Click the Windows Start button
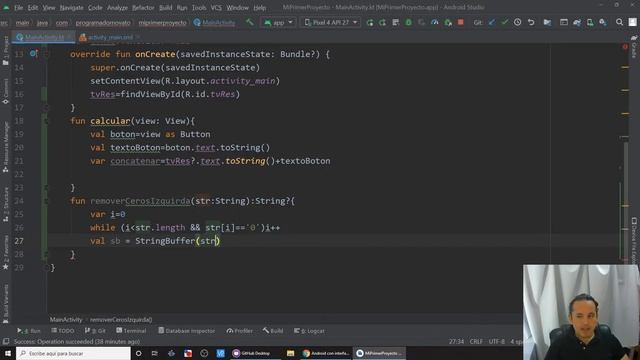The height and width of the screenshot is (360, 640). 8,353
